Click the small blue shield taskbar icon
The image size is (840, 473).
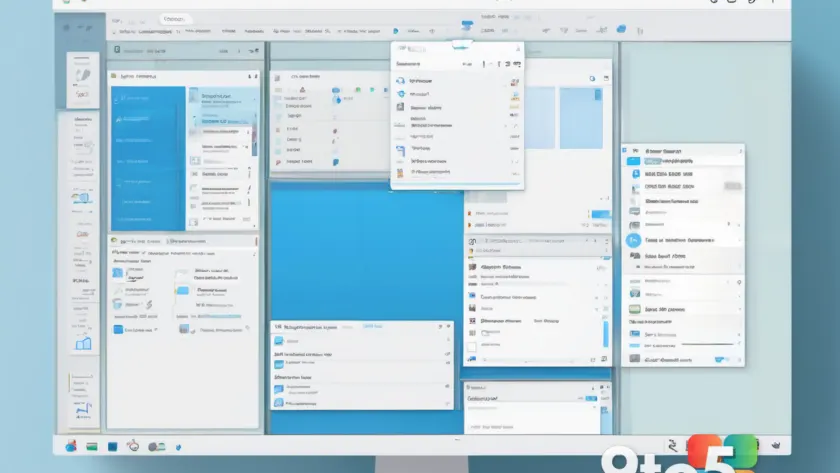[178, 447]
